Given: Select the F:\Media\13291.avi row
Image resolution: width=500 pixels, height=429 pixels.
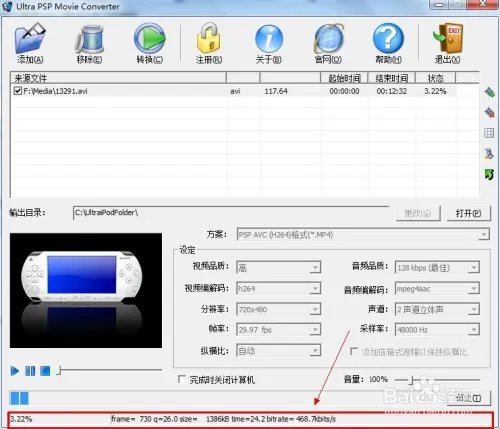Looking at the screenshot, I should tap(233, 91).
